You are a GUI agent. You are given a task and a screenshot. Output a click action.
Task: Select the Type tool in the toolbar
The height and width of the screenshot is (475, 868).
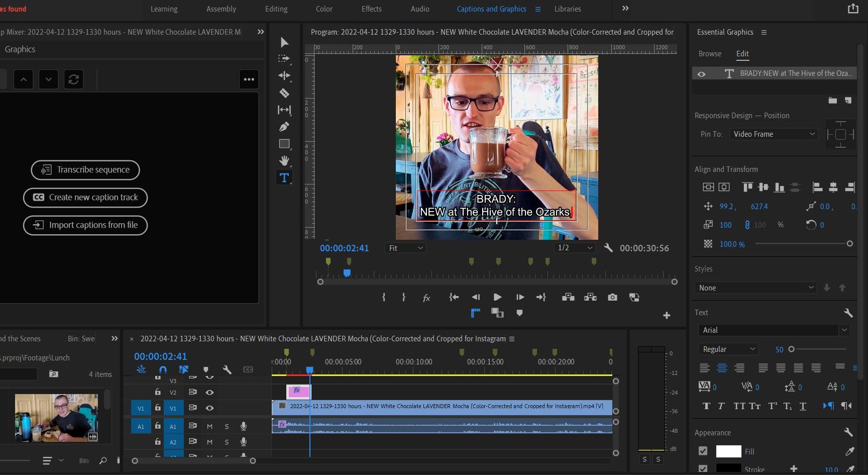click(x=284, y=177)
